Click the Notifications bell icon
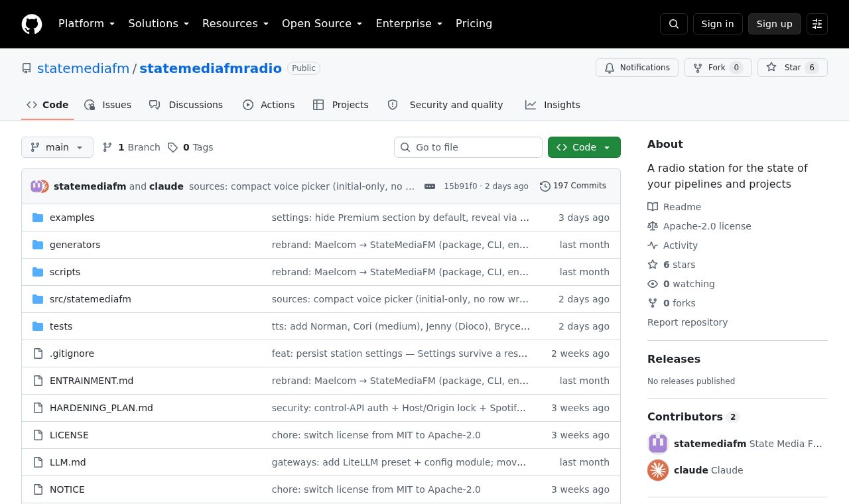This screenshot has width=849, height=504. click(610, 68)
